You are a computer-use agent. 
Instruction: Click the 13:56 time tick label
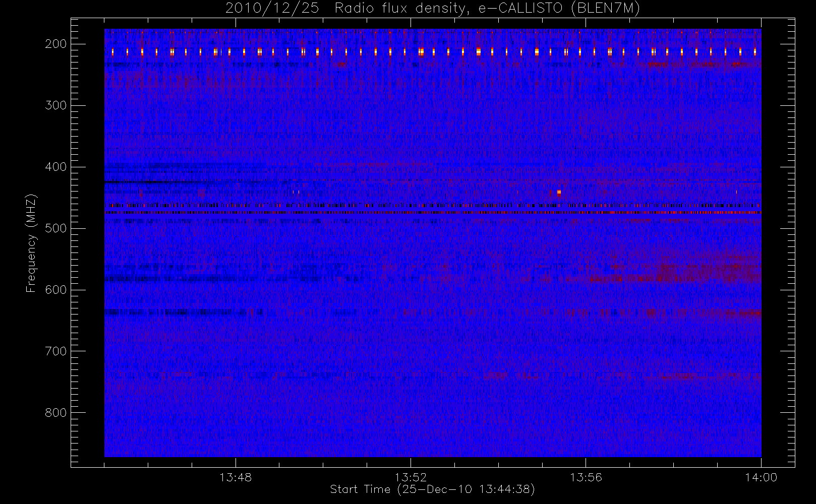tap(586, 477)
